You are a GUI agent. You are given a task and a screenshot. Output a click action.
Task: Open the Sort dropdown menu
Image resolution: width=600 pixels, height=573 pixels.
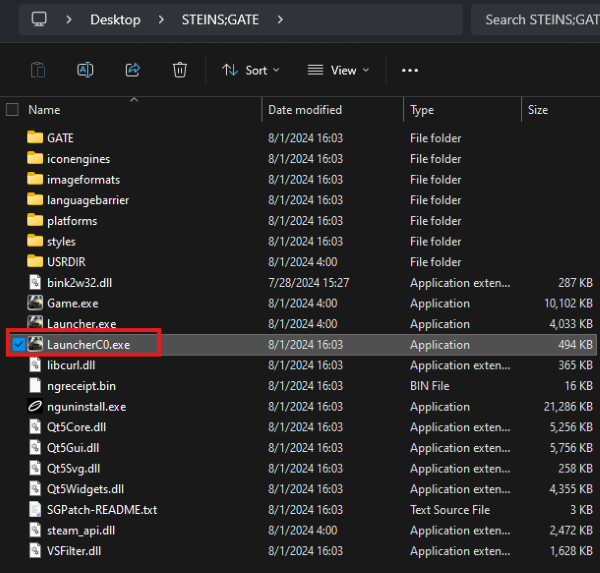[251, 70]
